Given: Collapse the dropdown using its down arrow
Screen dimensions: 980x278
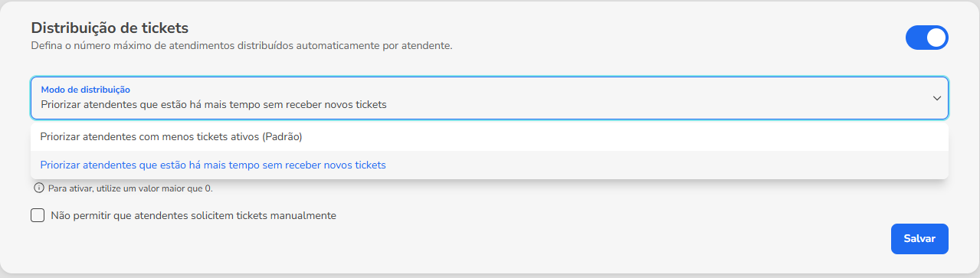Looking at the screenshot, I should tap(936, 98).
